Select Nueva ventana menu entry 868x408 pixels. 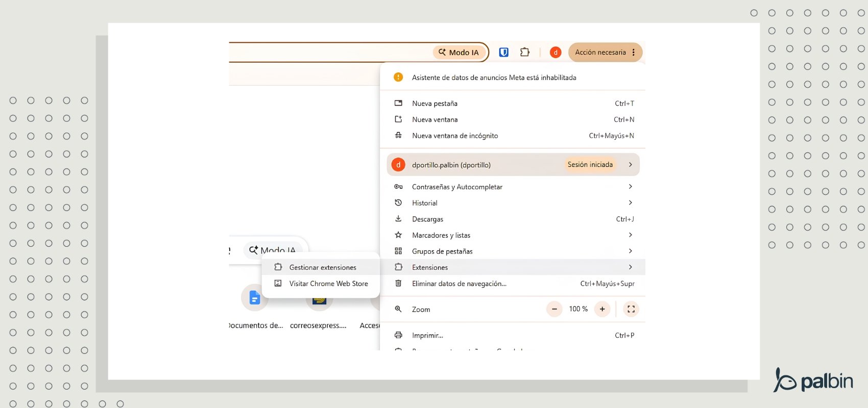coord(513,119)
